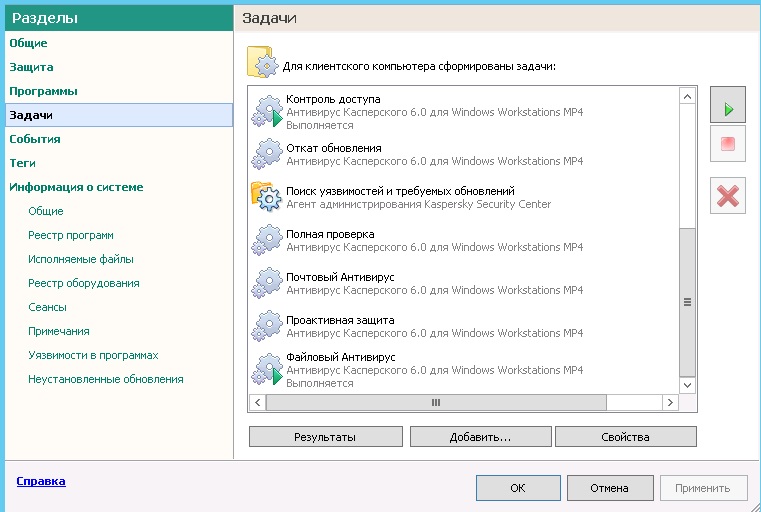Click the vertical scrollbar thumb of task list
Image resolution: width=761 pixels, height=512 pixels.
pyautogui.click(x=687, y=302)
